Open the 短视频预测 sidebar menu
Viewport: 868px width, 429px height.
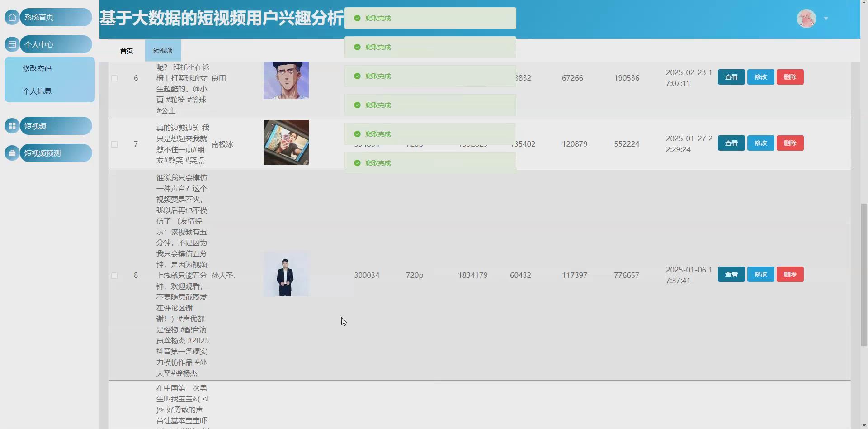click(x=56, y=153)
